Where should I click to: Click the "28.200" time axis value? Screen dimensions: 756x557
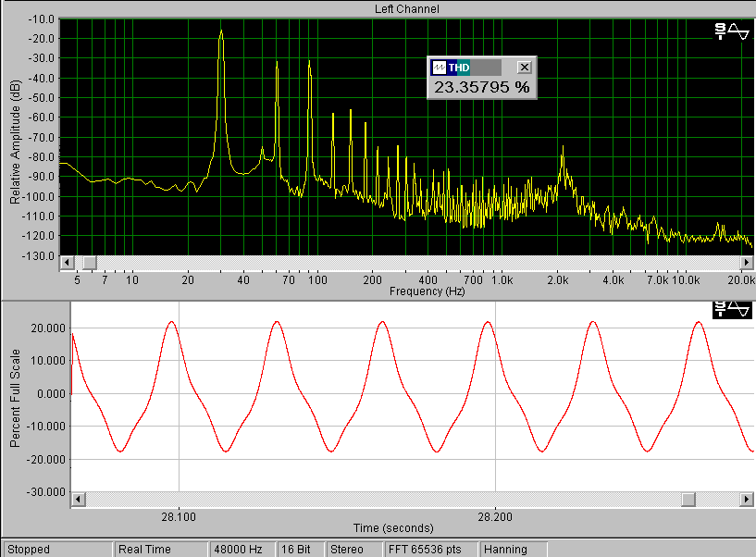(x=495, y=517)
